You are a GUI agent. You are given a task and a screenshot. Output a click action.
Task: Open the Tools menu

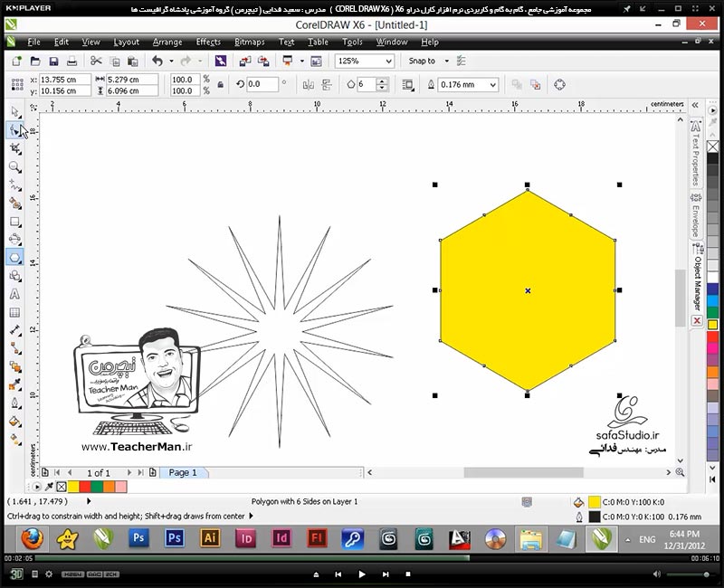click(x=352, y=42)
